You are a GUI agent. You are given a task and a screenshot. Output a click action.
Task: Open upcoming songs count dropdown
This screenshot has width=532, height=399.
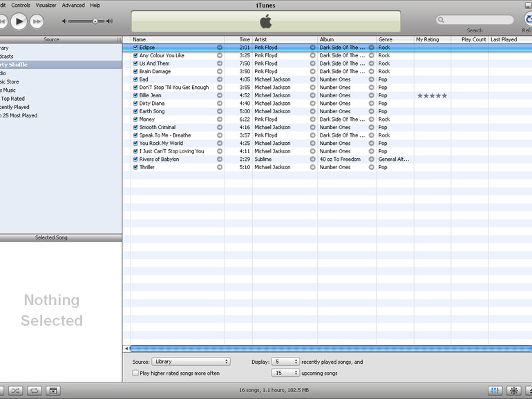(x=285, y=373)
